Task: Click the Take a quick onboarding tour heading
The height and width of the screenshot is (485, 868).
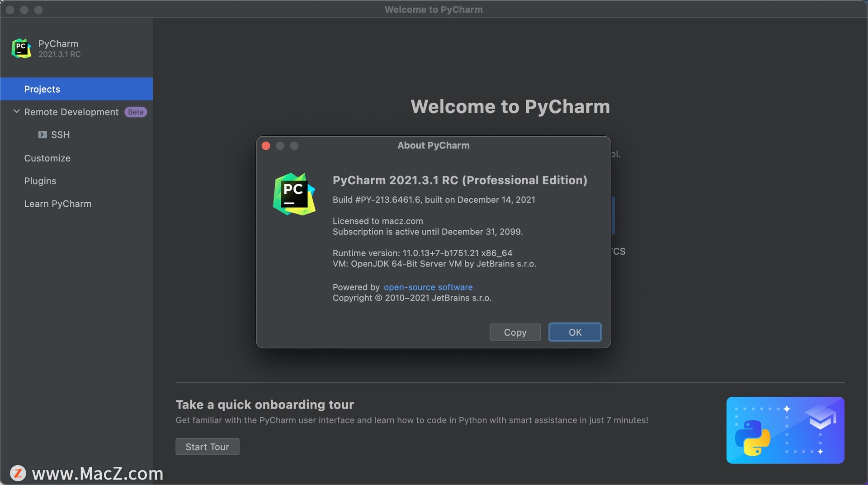Action: 265,404
